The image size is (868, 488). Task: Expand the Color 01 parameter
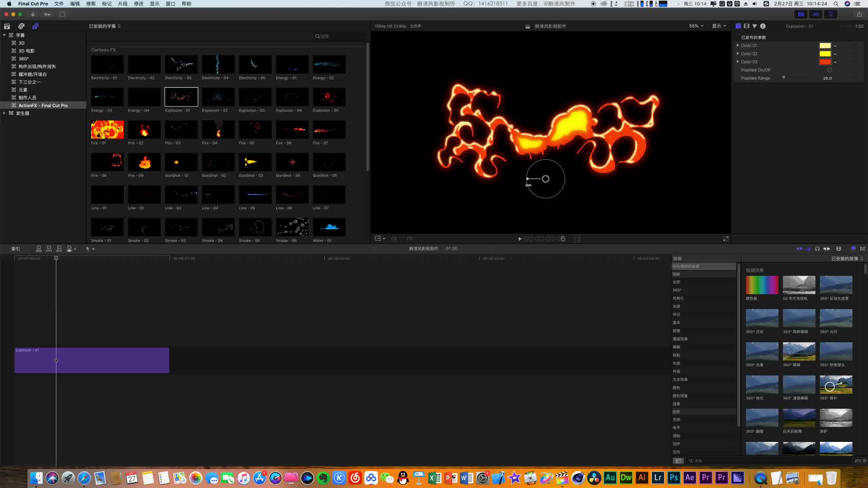[x=737, y=45]
